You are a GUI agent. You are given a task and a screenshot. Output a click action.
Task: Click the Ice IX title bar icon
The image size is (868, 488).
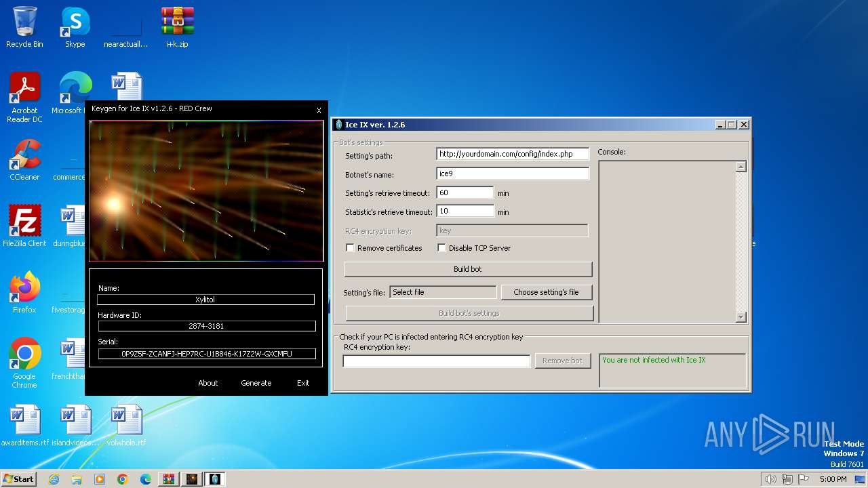[339, 125]
